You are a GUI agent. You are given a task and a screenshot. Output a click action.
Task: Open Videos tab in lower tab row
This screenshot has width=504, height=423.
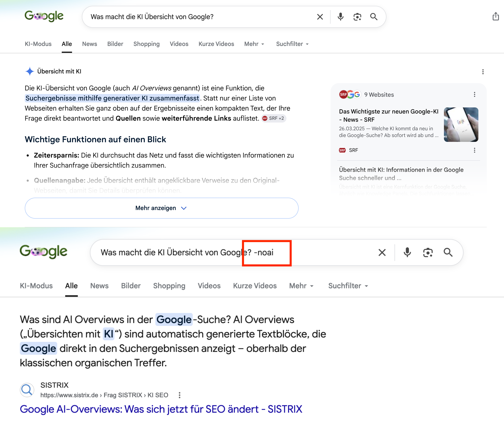[x=209, y=286]
